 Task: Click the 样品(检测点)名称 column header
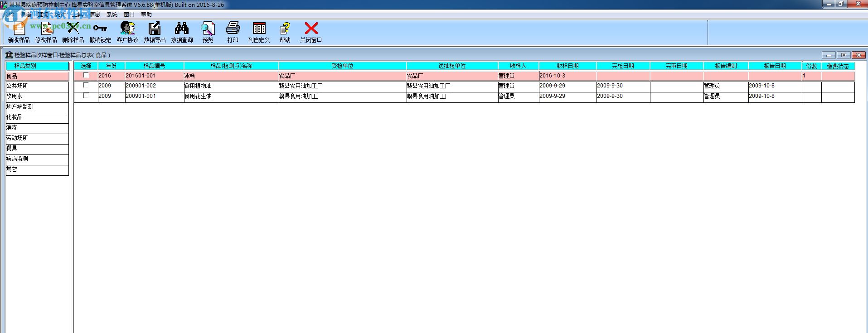232,66
